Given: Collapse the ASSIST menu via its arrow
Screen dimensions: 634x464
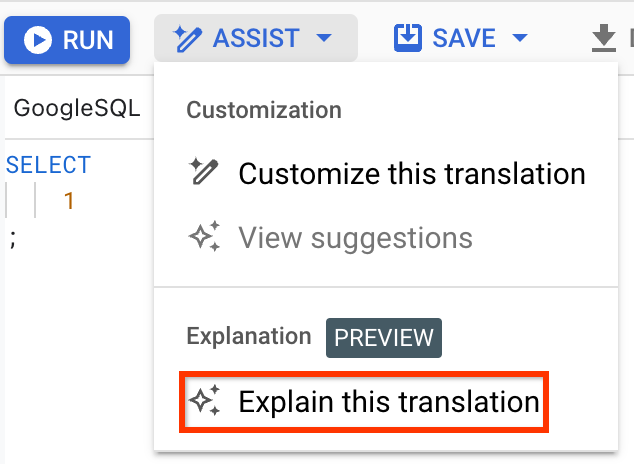Looking at the screenshot, I should (322, 40).
